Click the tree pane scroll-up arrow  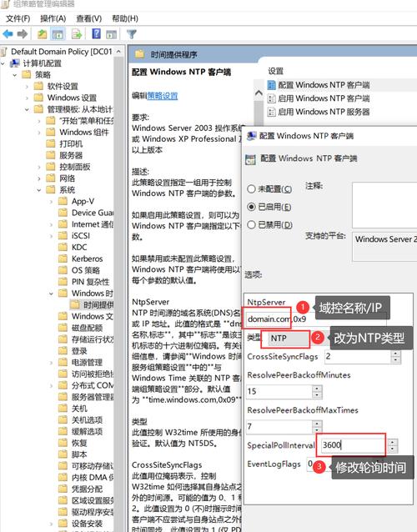[118, 52]
